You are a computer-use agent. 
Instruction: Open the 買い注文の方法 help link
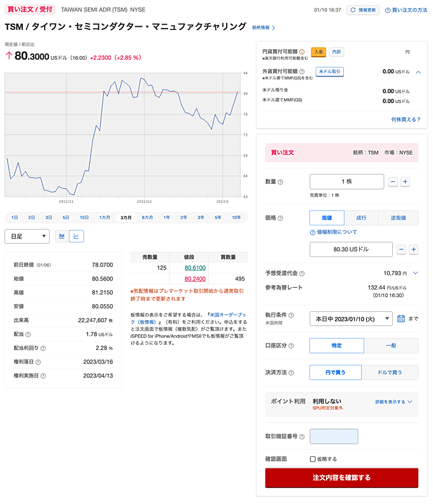pos(406,10)
